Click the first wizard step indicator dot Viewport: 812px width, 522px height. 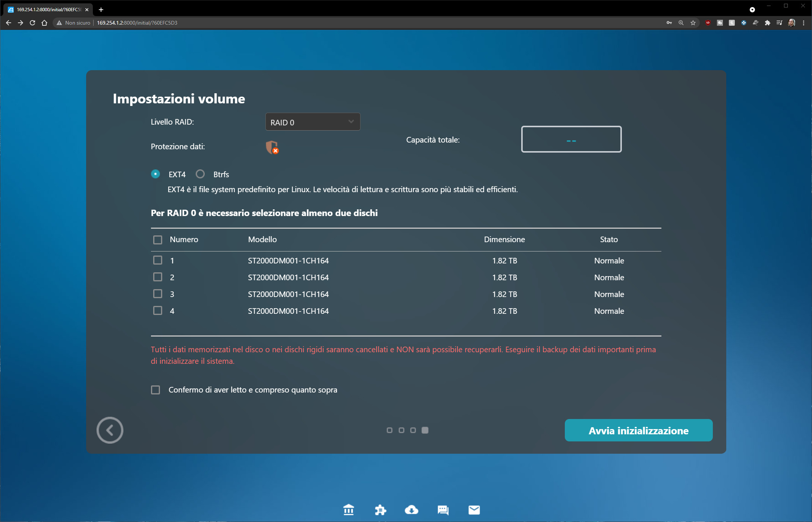pos(390,430)
